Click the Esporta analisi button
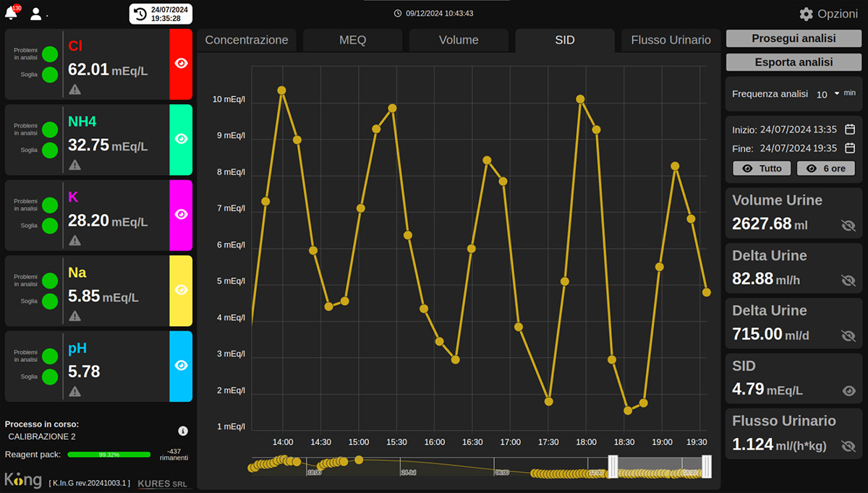The image size is (868, 493). click(x=793, y=62)
